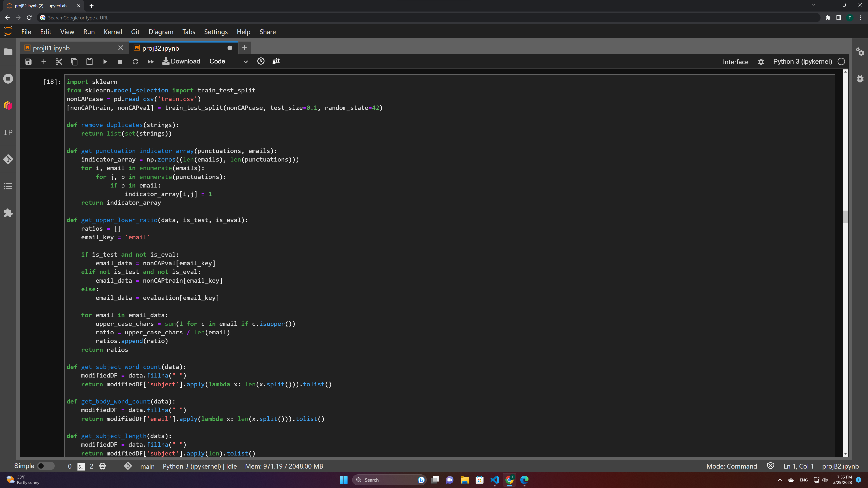This screenshot has height=488, width=868.
Task: Open the Kernel menu
Action: [x=113, y=32]
